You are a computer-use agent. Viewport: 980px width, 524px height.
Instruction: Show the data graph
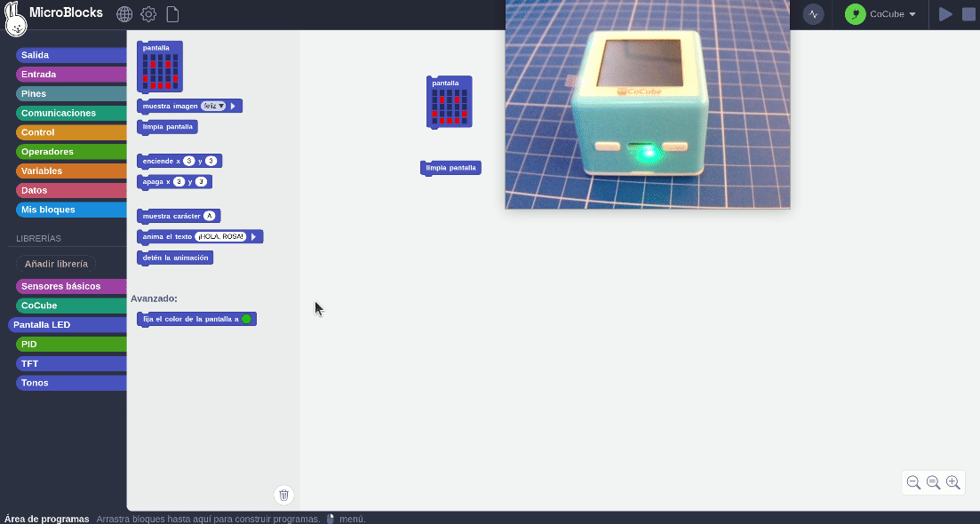point(813,14)
